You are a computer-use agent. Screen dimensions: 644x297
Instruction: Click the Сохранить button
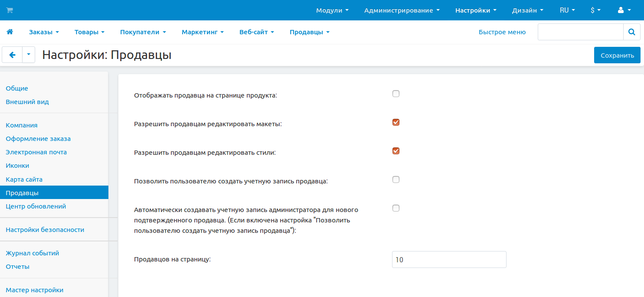617,55
